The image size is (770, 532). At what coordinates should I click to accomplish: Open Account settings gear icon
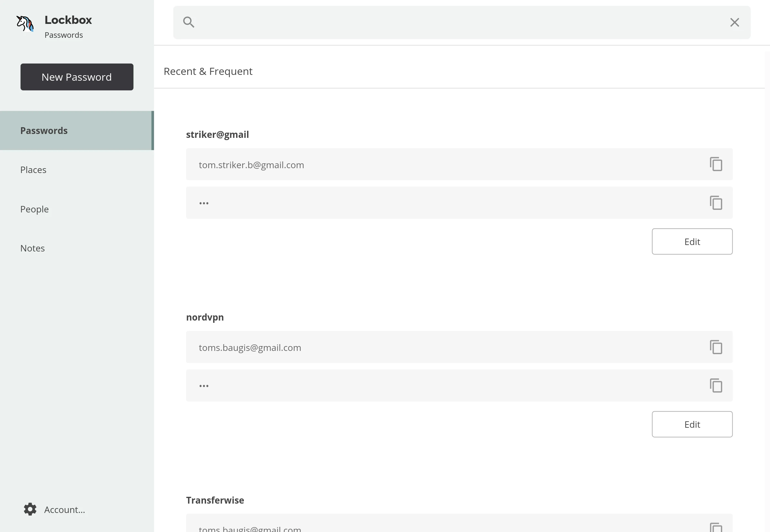[30, 509]
